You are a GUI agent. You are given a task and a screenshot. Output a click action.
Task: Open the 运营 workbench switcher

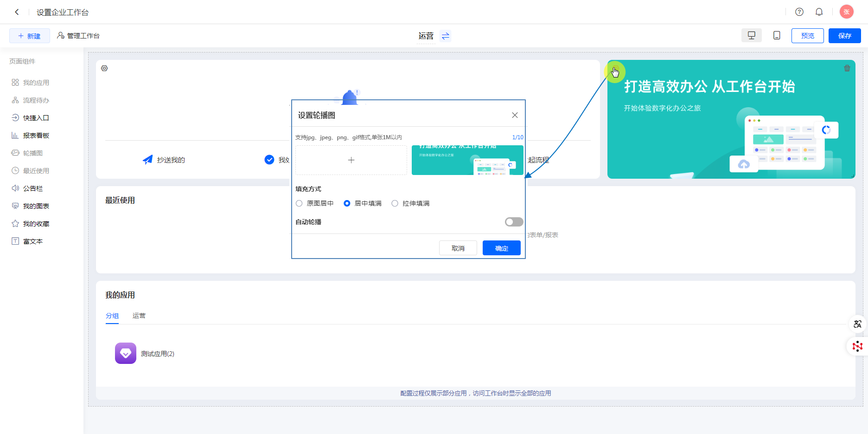pyautogui.click(x=426, y=36)
